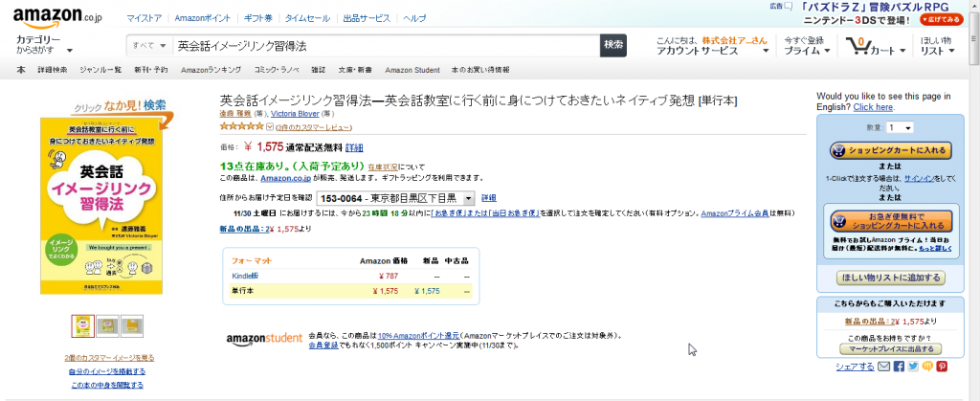Click the 10% Amazonポイント還元 link
The image size is (980, 401).
point(419,335)
